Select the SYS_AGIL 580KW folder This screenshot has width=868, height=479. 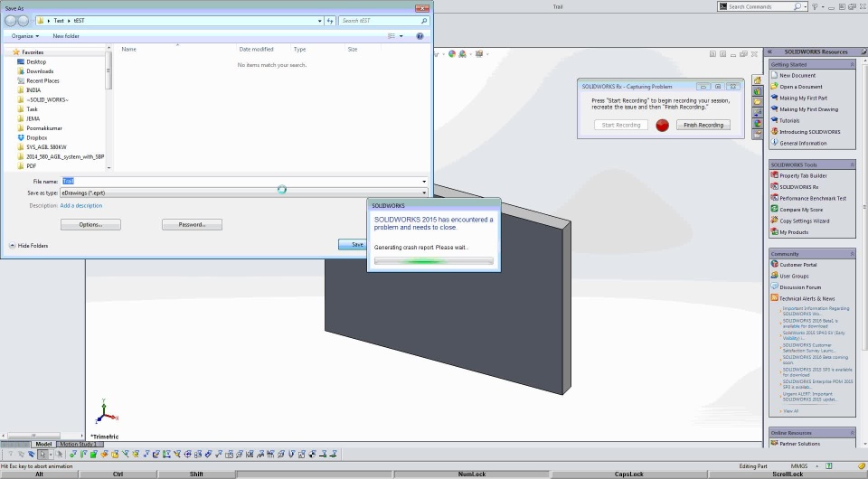42,147
